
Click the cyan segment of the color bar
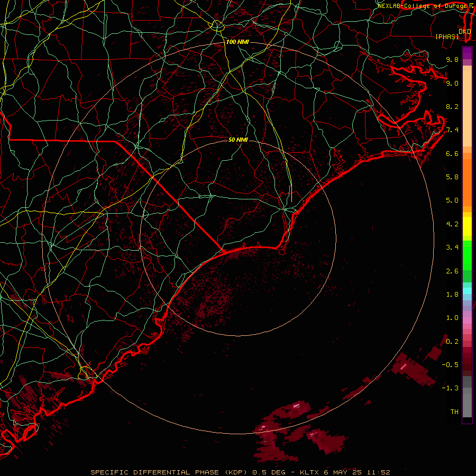pyautogui.click(x=467, y=291)
